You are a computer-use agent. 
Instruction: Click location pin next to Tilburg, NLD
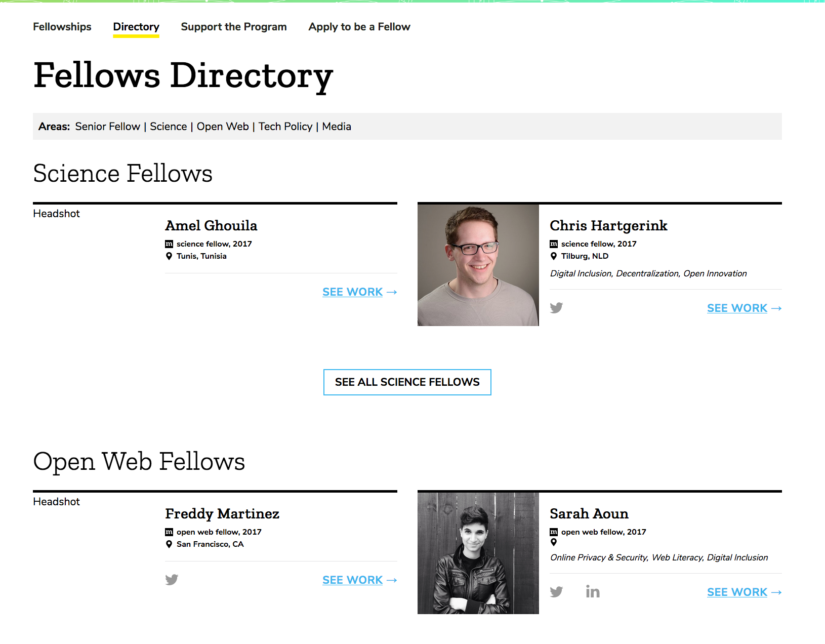554,256
